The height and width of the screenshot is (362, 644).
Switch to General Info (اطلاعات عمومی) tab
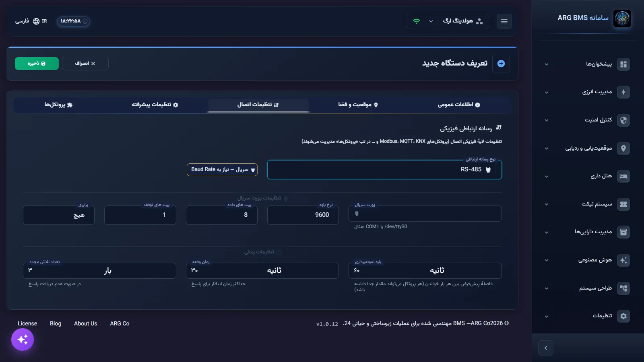(459, 105)
